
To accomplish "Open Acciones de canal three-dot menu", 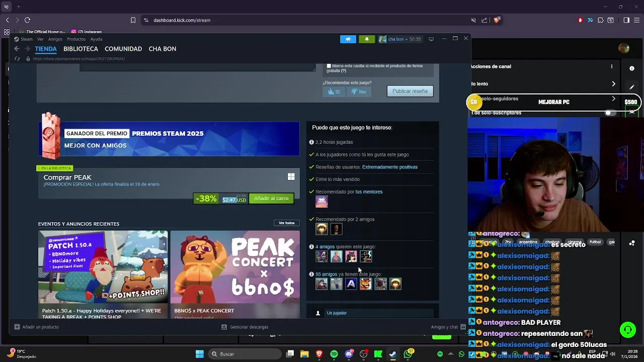I will click(x=612, y=66).
